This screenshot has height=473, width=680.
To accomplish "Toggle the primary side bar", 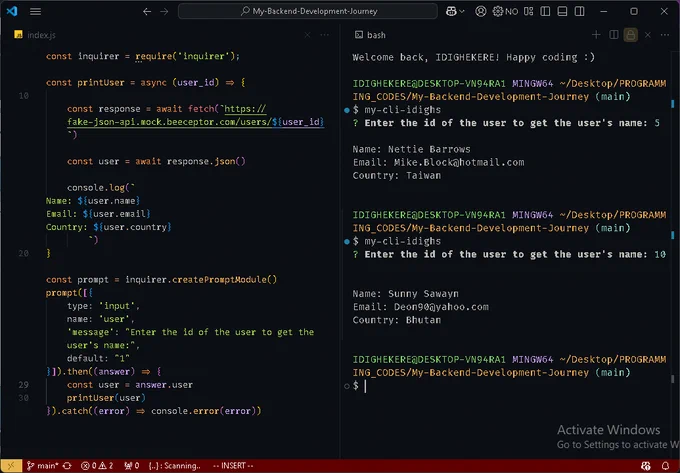I will pos(545,11).
